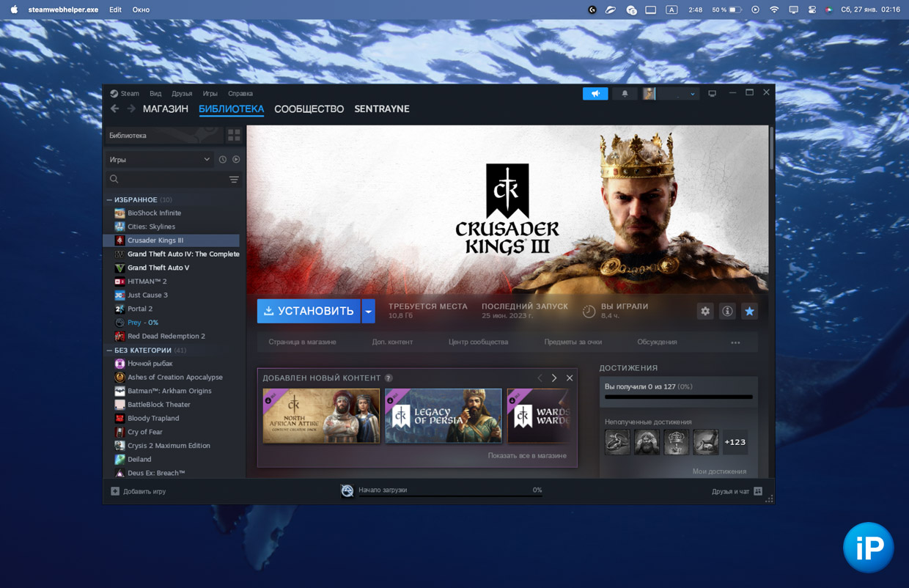Go forward with the navigation arrow
909x588 pixels.
coord(131,109)
